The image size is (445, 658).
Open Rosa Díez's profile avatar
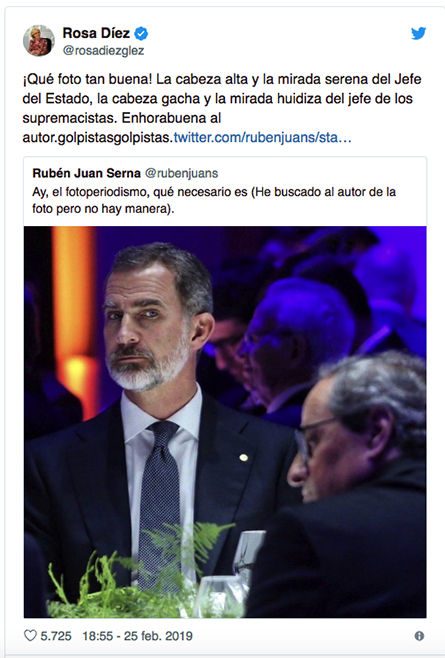39,40
